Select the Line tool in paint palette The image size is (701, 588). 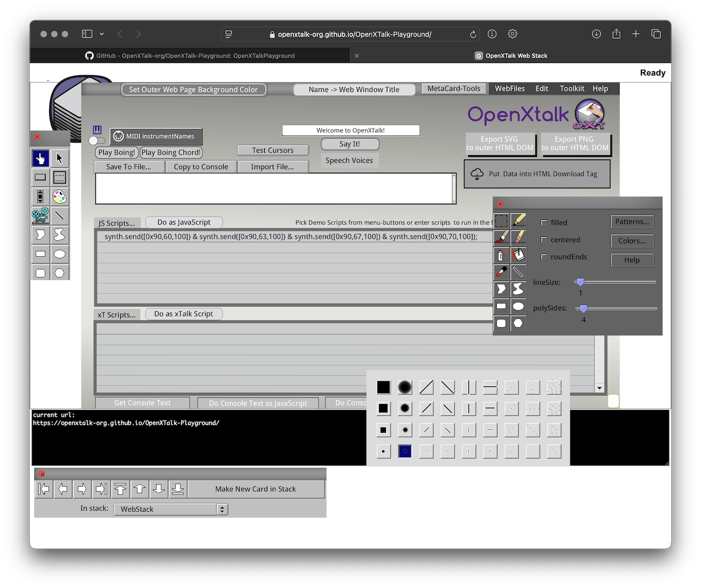click(518, 272)
